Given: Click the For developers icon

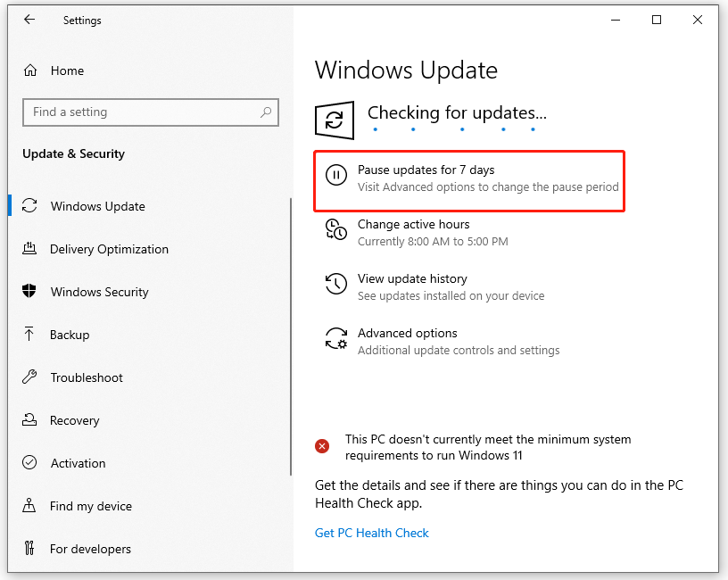Looking at the screenshot, I should [x=31, y=549].
